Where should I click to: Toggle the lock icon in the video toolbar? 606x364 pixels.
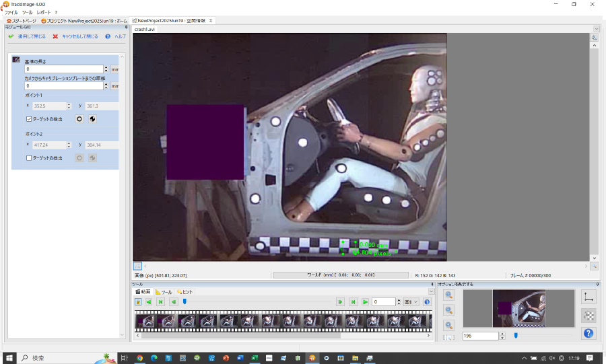click(138, 302)
